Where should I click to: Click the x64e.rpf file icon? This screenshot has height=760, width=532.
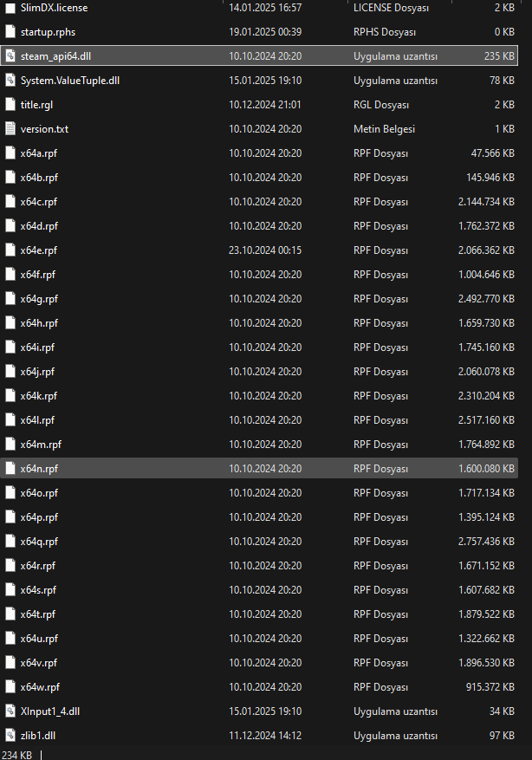[10, 250]
